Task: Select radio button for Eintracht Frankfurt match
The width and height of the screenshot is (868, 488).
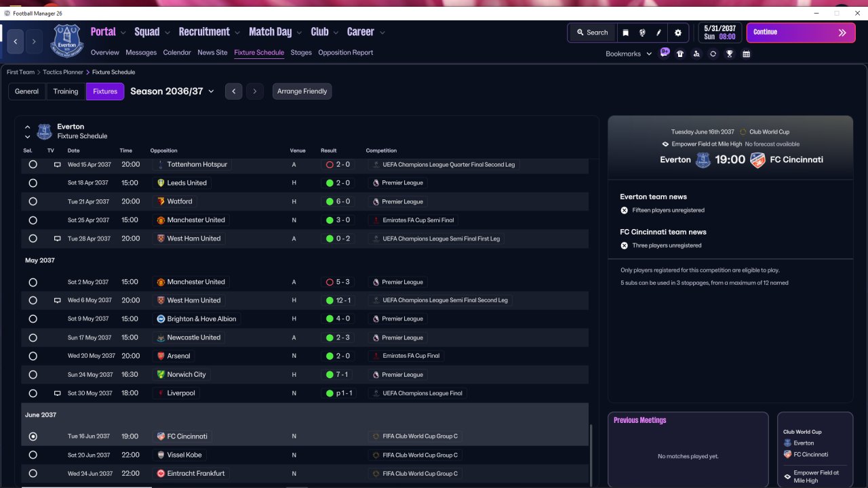Action: pos(33,473)
